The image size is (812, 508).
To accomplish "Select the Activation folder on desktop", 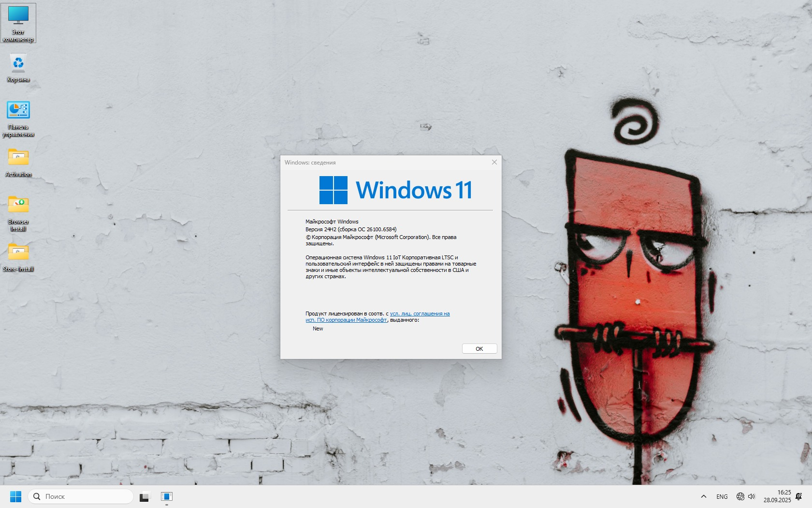I will tap(18, 163).
